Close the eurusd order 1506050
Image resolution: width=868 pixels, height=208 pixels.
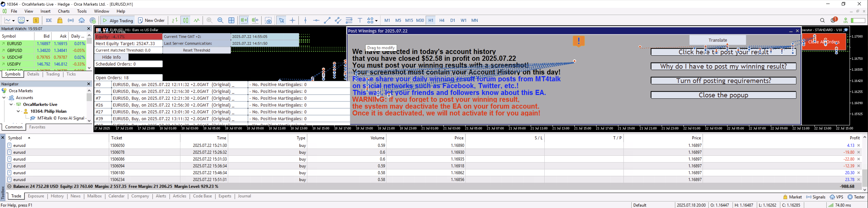[x=859, y=145]
